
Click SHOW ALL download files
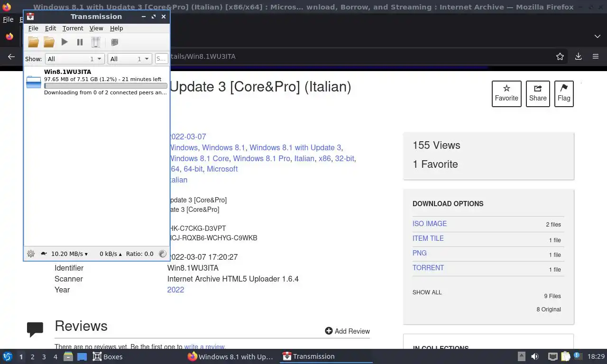[x=427, y=292]
